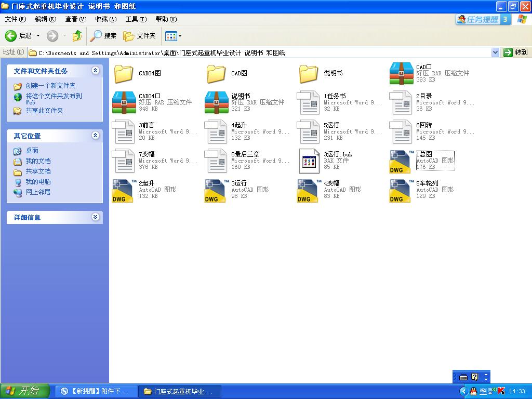Click the 后退 back button
The height and width of the screenshot is (399, 532).
18,36
